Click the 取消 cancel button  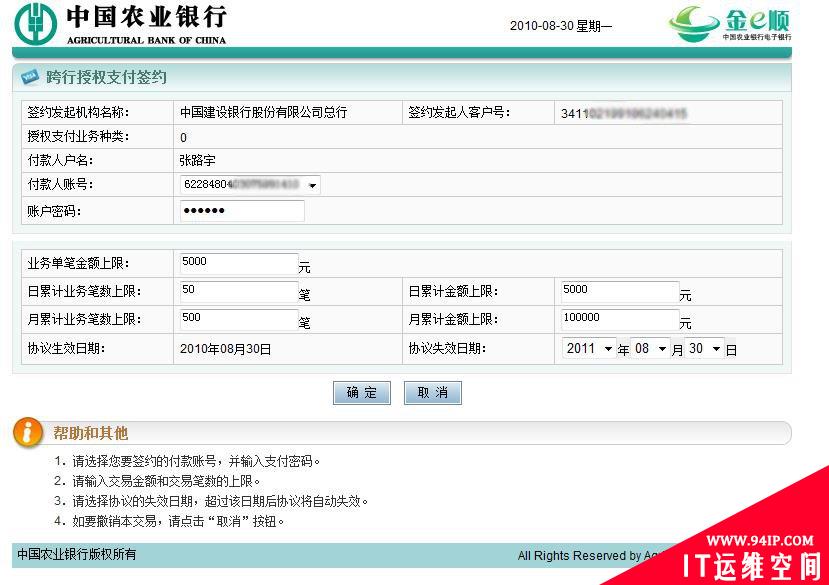click(432, 392)
